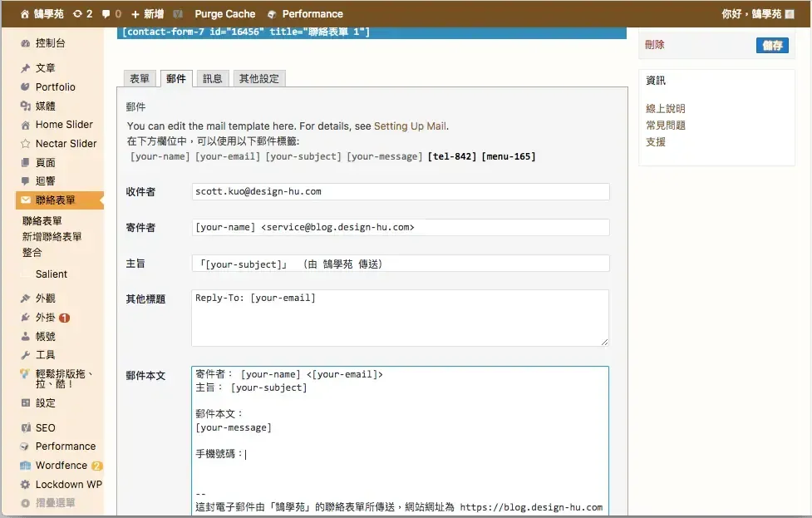Click the 外觀 appearance brush icon
The width and height of the screenshot is (812, 518).
click(26, 298)
